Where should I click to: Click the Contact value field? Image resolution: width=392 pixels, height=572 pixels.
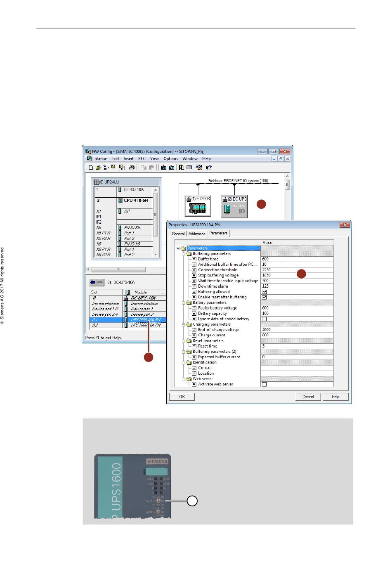297,368
